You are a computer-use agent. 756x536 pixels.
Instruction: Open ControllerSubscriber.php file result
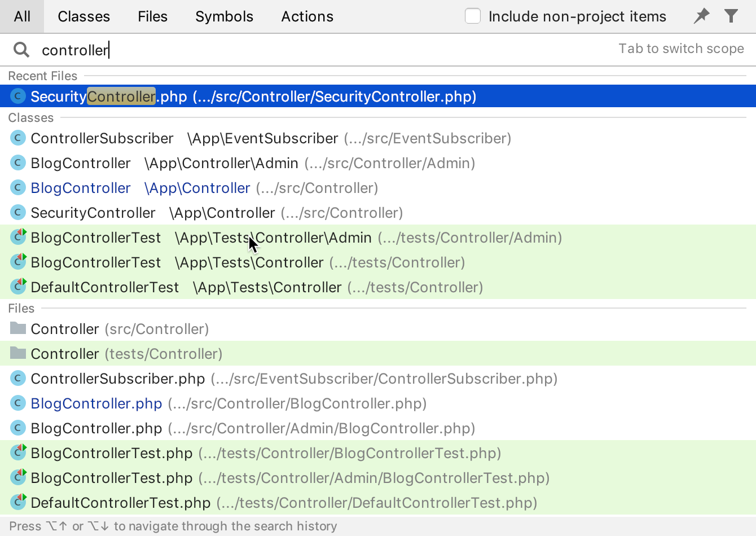click(378, 379)
